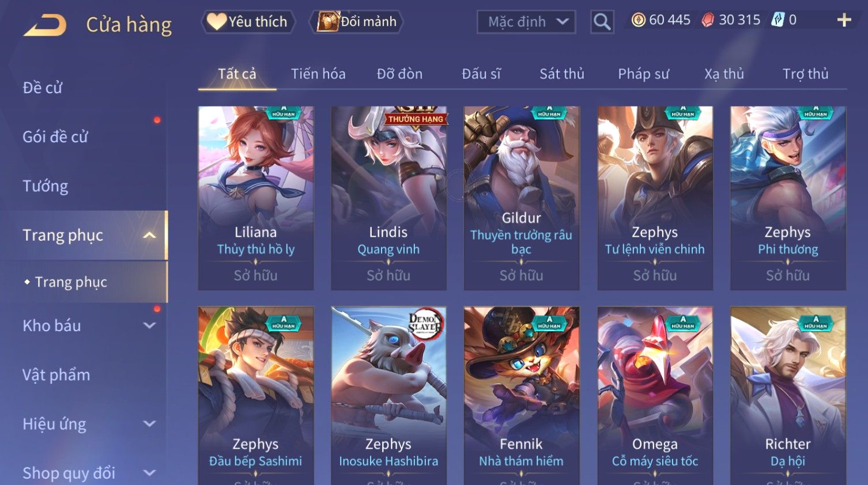Expand the Shop quy đổi section
The width and height of the screenshot is (868, 485).
pyautogui.click(x=149, y=473)
